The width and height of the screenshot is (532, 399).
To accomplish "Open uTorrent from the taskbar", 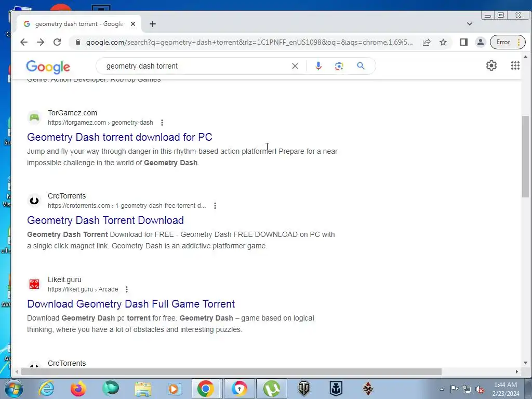I will pyautogui.click(x=272, y=389).
